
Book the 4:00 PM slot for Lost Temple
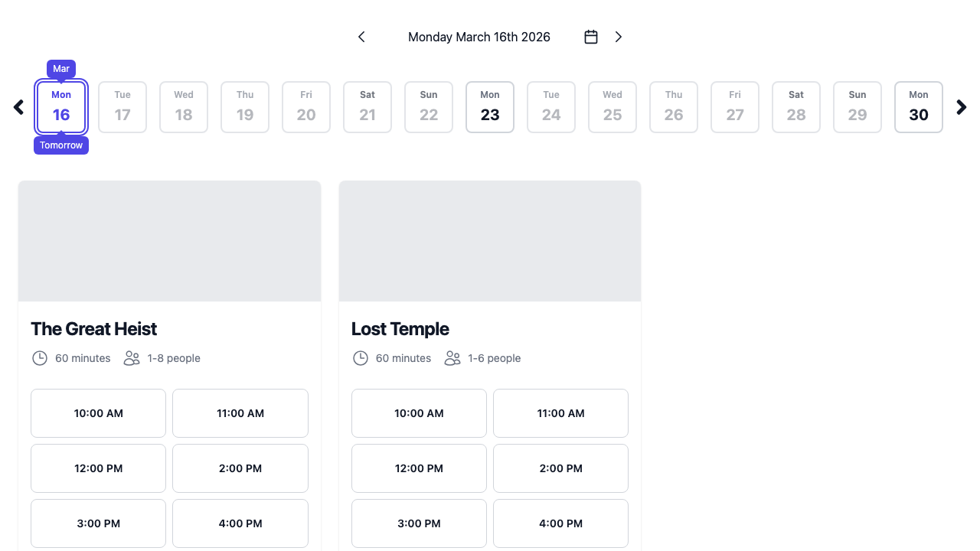560,523
